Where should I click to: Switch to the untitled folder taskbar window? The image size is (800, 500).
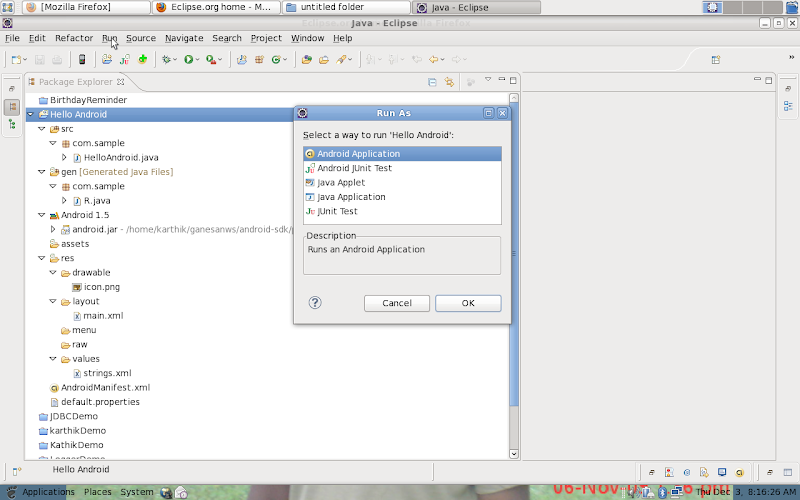click(346, 7)
